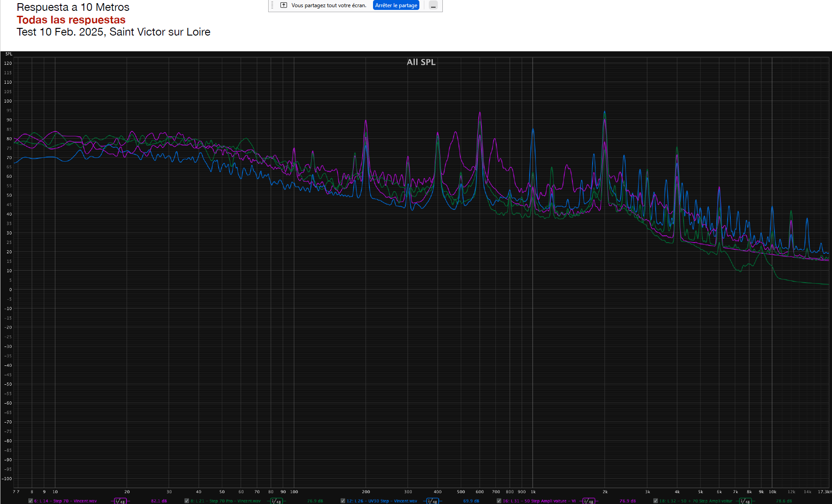Image resolution: width=832 pixels, height=504 pixels.
Task: Uncheck the '6: L 14 – Step 70' trace
Action: tap(31, 501)
